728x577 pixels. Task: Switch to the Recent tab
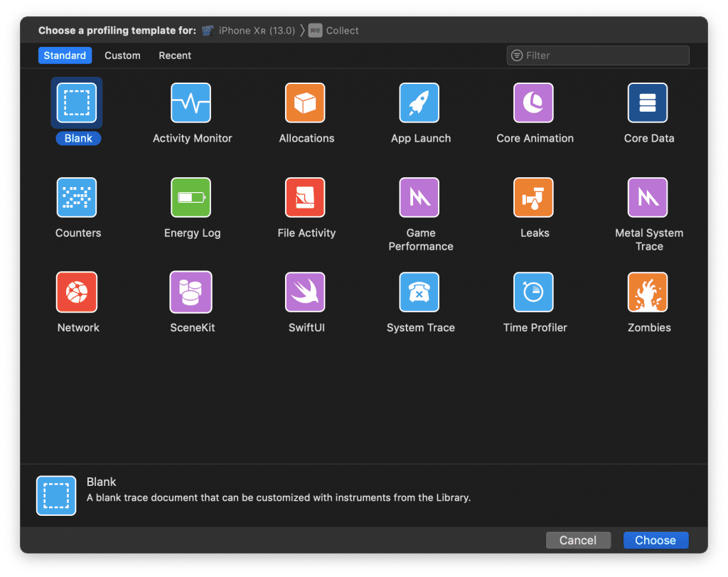click(175, 55)
